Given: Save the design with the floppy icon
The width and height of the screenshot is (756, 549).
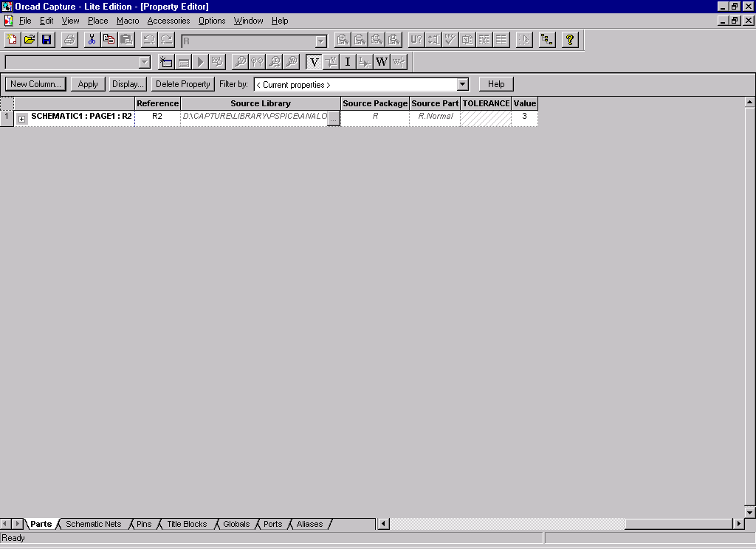Looking at the screenshot, I should coord(47,40).
